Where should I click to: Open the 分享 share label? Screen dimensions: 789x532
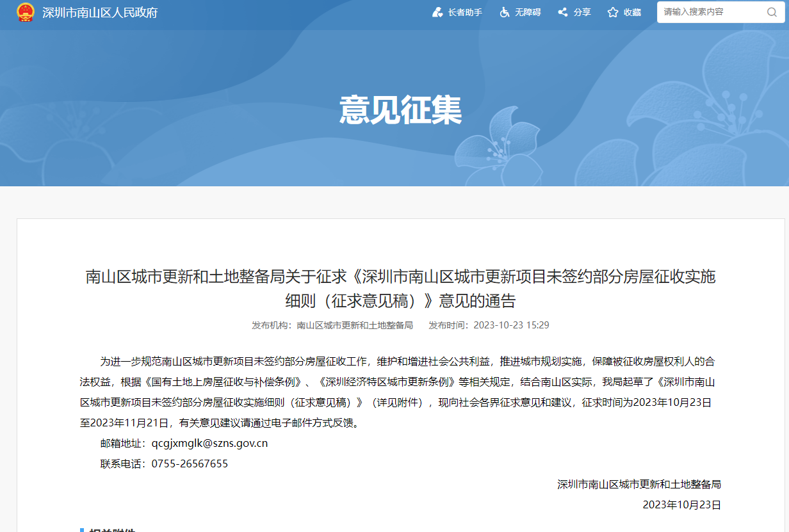[x=582, y=12]
